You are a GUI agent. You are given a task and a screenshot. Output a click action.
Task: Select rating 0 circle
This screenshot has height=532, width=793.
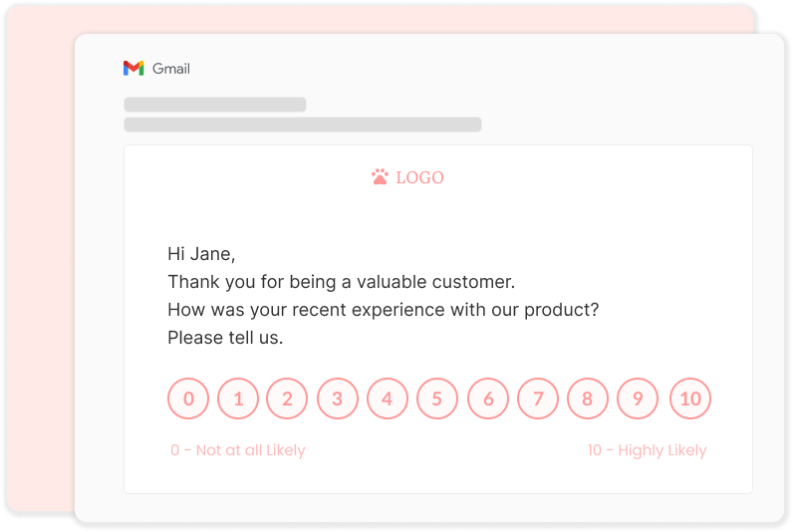point(188,399)
